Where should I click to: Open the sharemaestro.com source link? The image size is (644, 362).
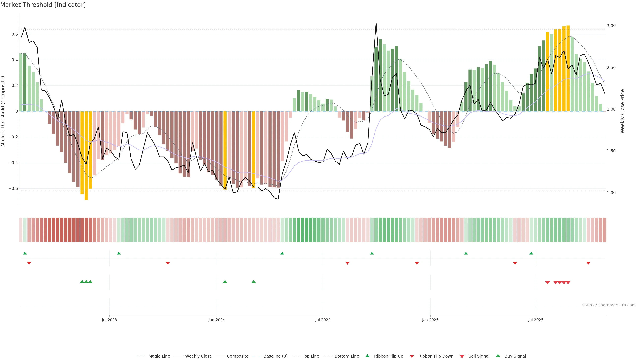(x=609, y=305)
